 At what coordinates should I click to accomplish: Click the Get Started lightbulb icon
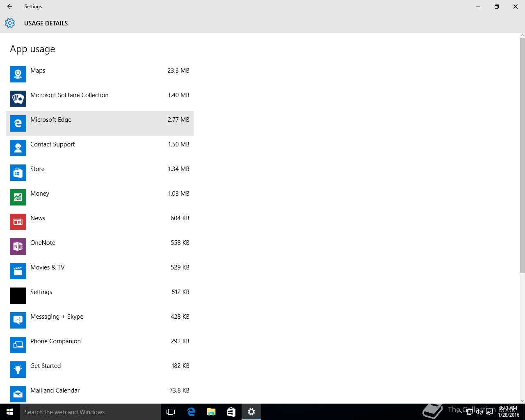(18, 370)
